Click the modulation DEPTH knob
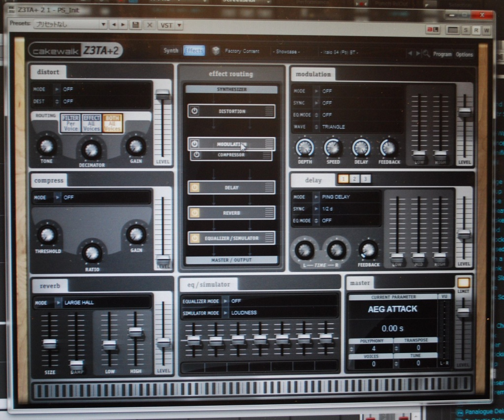This screenshot has height=420, width=504. point(305,148)
